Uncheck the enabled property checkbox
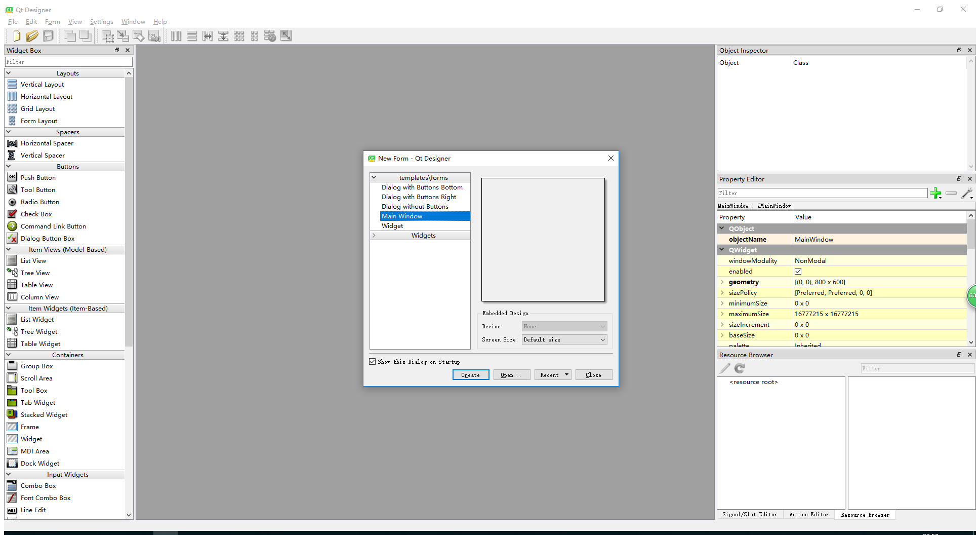This screenshot has width=980, height=535. [798, 271]
